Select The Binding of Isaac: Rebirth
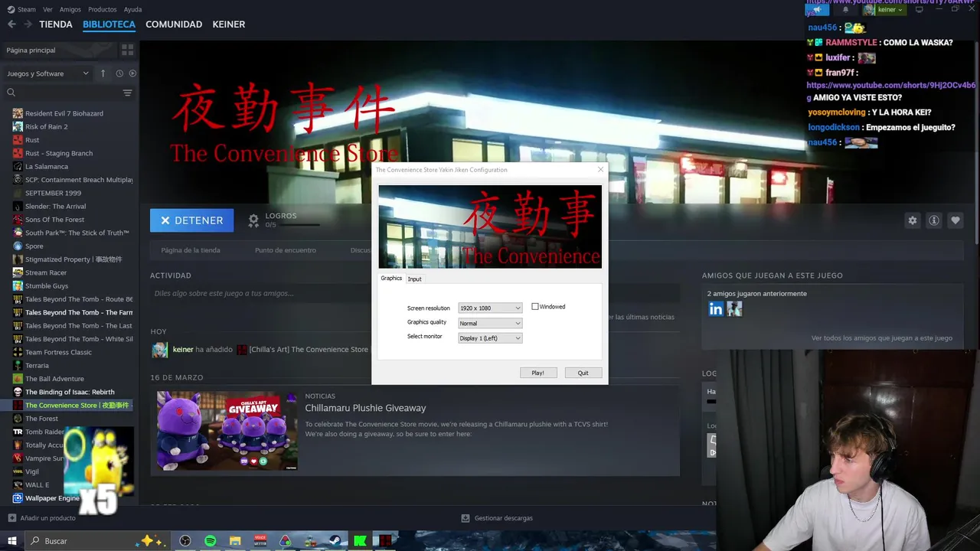The width and height of the screenshot is (980, 551). (x=68, y=392)
